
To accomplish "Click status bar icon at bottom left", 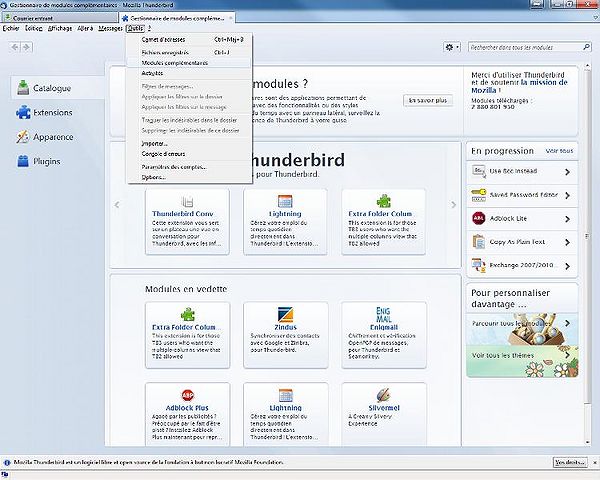I will [x=5, y=475].
